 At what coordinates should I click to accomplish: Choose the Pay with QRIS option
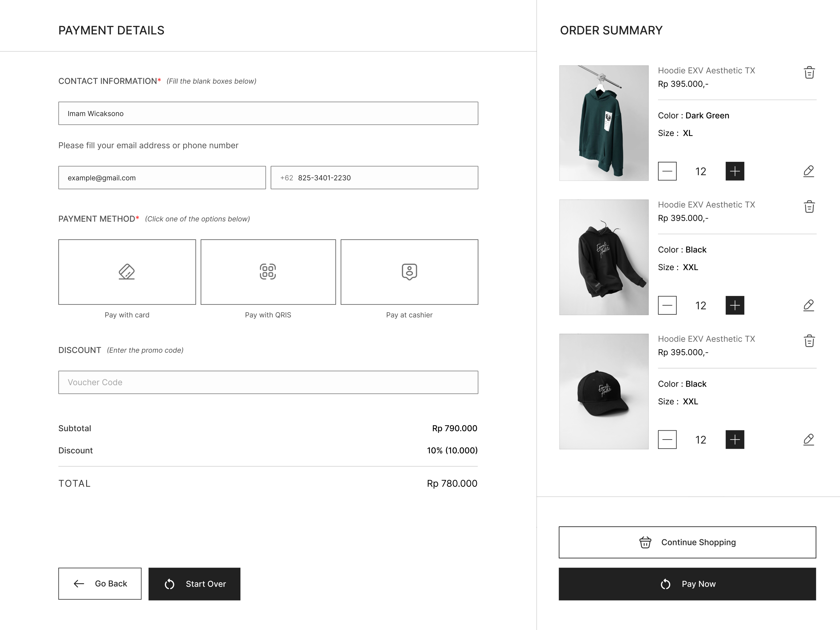click(x=268, y=272)
